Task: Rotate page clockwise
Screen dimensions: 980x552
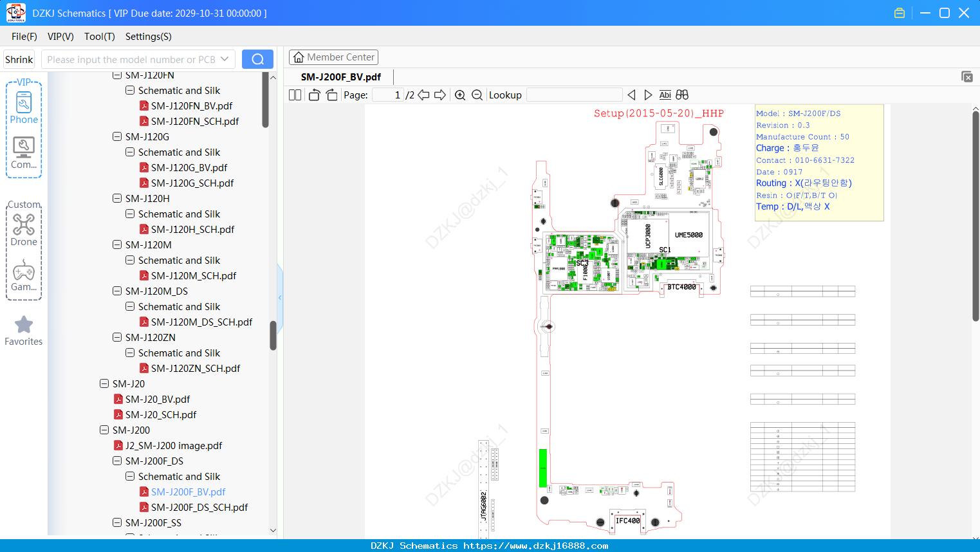Action: (331, 95)
